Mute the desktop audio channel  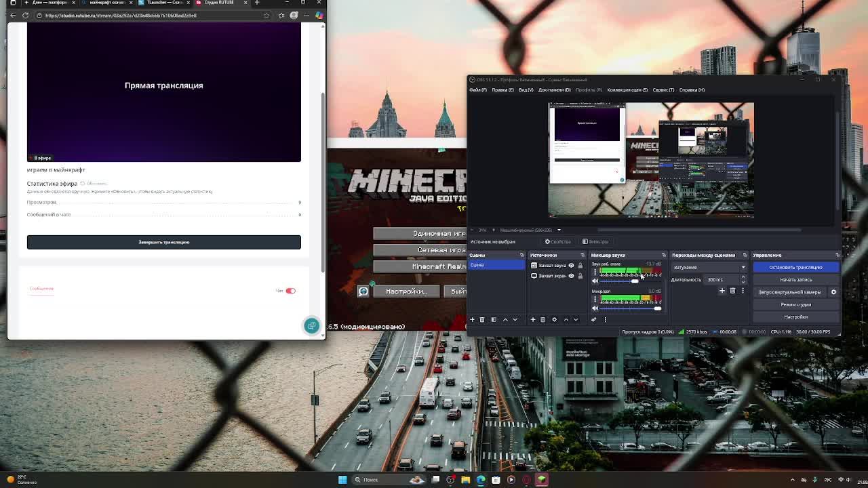click(x=595, y=281)
